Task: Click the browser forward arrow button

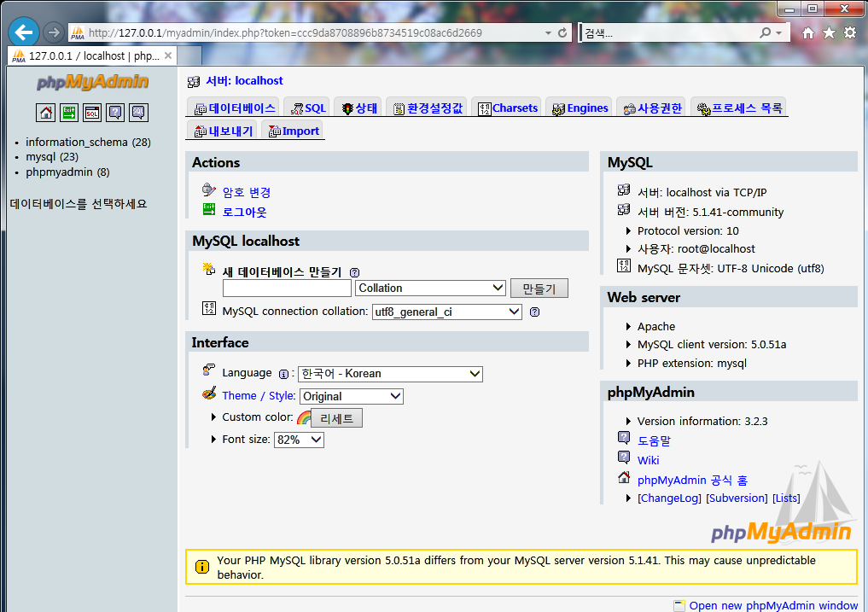Action: [53, 32]
